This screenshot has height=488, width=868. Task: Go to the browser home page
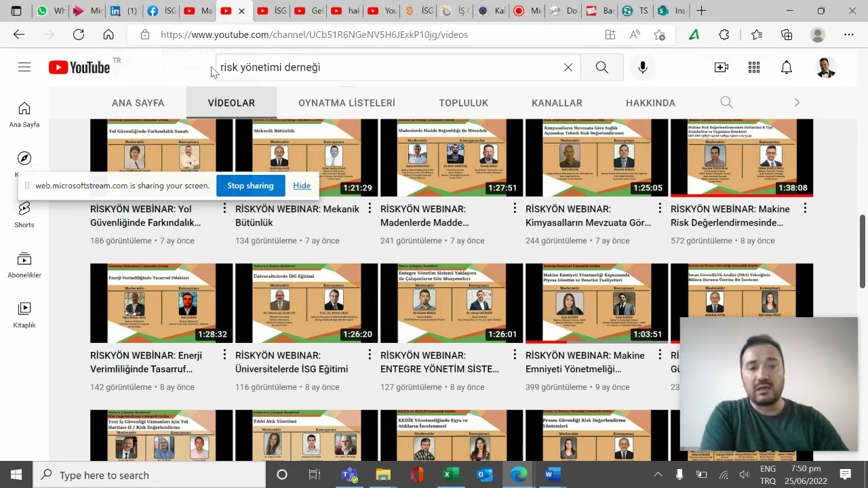(108, 35)
